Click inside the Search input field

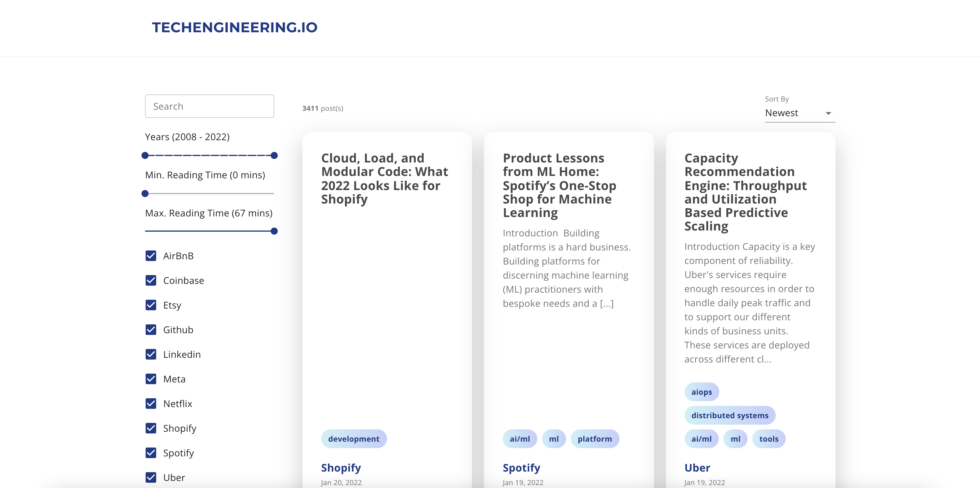(x=209, y=106)
